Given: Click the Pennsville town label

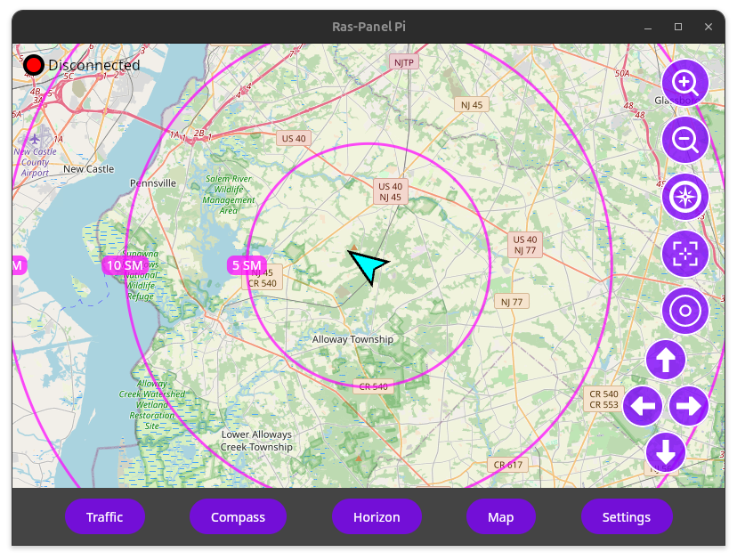Looking at the screenshot, I should click(153, 183).
